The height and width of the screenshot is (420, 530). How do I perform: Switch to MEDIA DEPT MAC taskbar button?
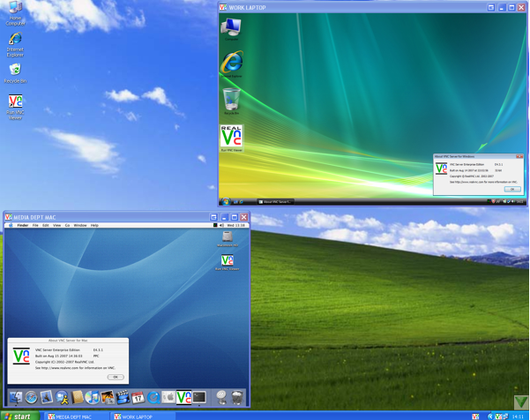click(x=76, y=416)
